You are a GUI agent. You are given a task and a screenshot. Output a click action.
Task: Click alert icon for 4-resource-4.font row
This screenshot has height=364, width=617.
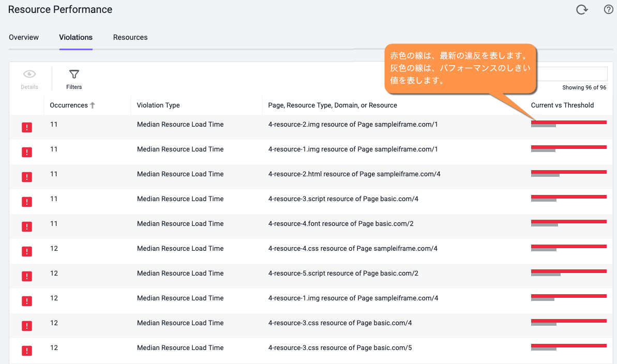coord(27,226)
